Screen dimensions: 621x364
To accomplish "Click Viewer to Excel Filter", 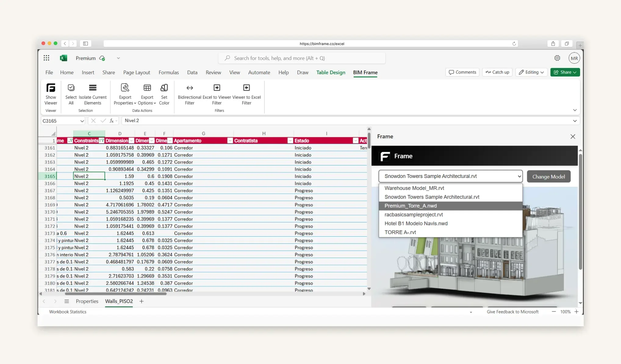I will tap(246, 94).
